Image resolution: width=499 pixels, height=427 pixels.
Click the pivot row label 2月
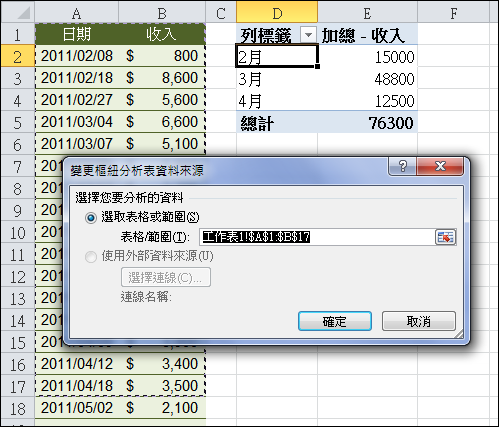277,56
